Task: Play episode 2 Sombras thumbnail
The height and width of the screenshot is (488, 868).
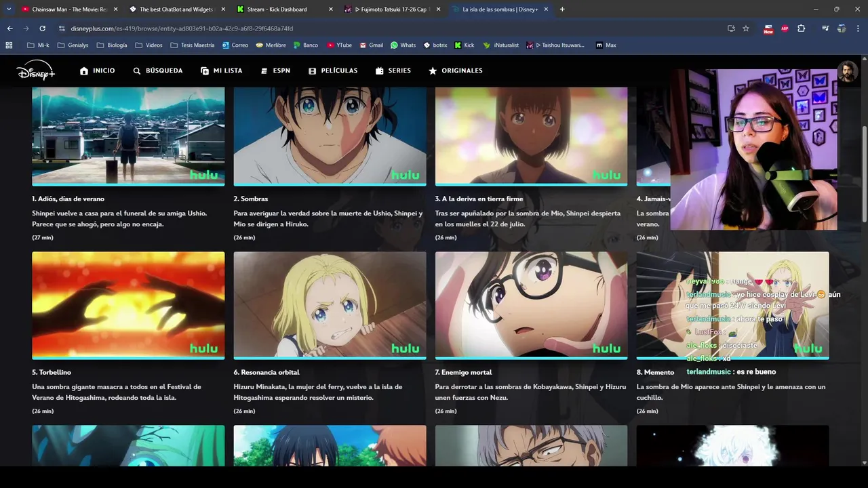Action: tap(330, 136)
